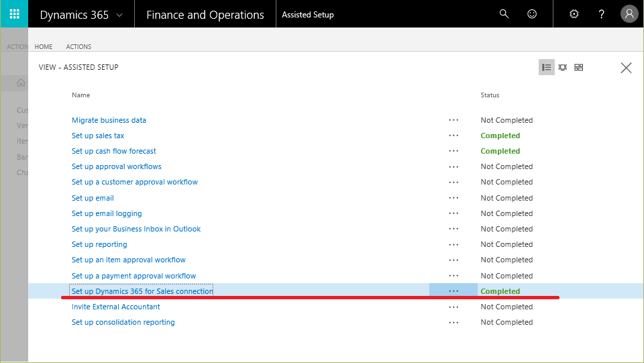Click the home icon in left sidebar
This screenshot has height=363, width=644.
click(x=21, y=83)
